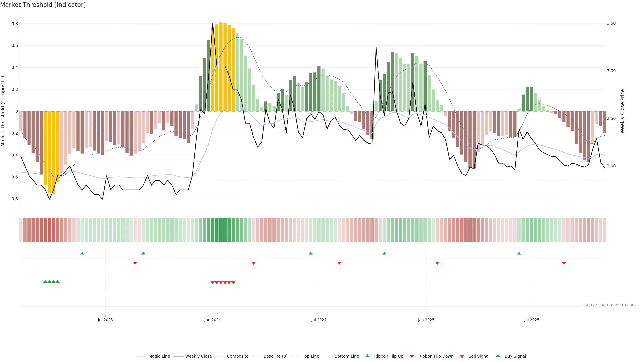
Task: Click the Market Threshold [Indicator] chart title
Action: [43, 5]
